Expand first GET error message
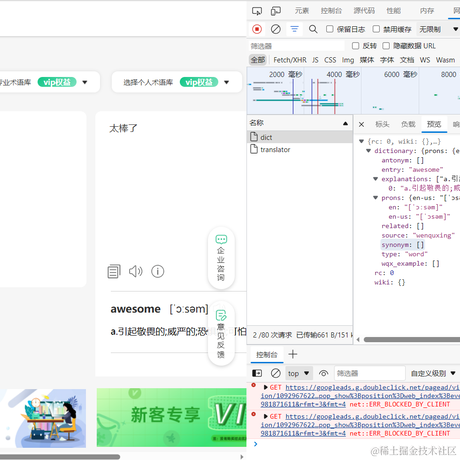The image size is (460, 460). pyautogui.click(x=266, y=387)
